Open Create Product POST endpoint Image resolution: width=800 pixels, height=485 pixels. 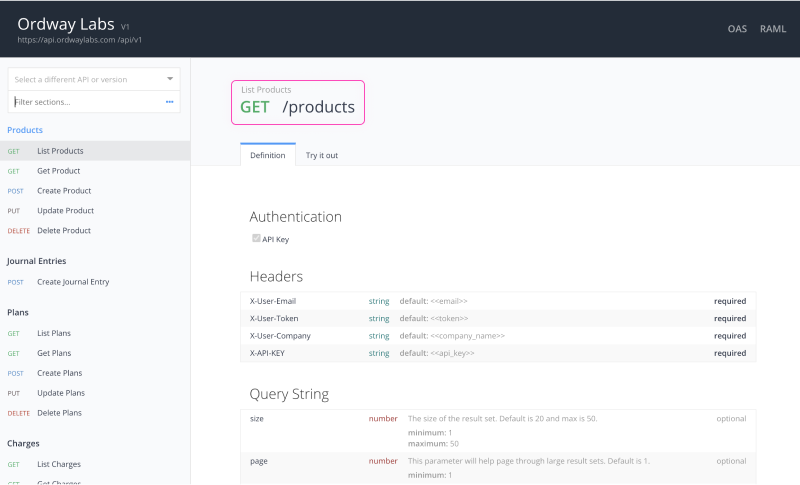pyautogui.click(x=63, y=191)
